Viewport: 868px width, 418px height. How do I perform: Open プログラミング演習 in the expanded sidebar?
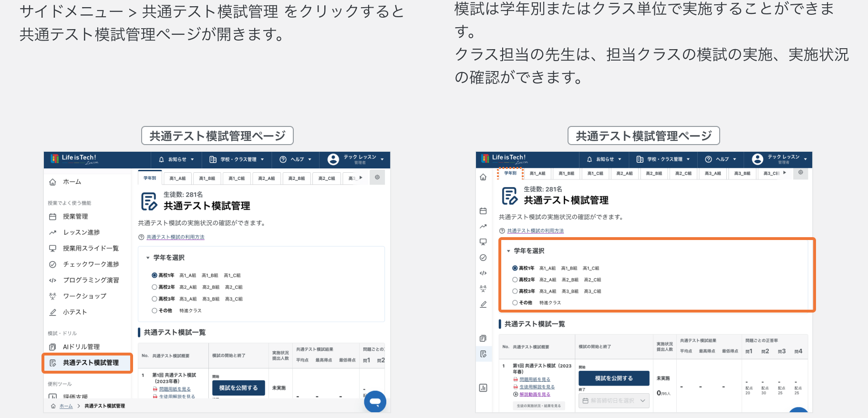point(85,280)
